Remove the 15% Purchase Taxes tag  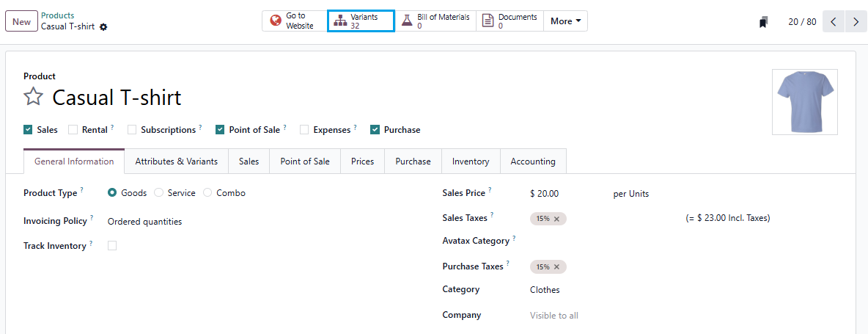(x=556, y=267)
